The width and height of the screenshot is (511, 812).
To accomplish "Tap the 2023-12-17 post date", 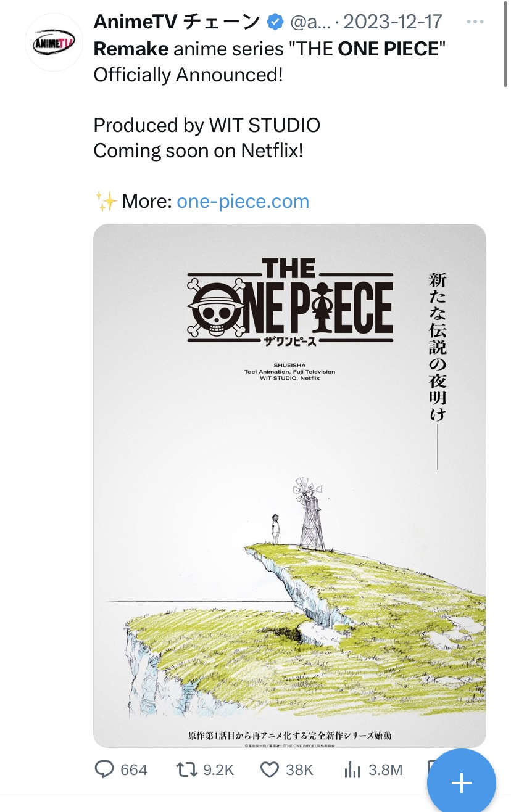I will coord(393,22).
